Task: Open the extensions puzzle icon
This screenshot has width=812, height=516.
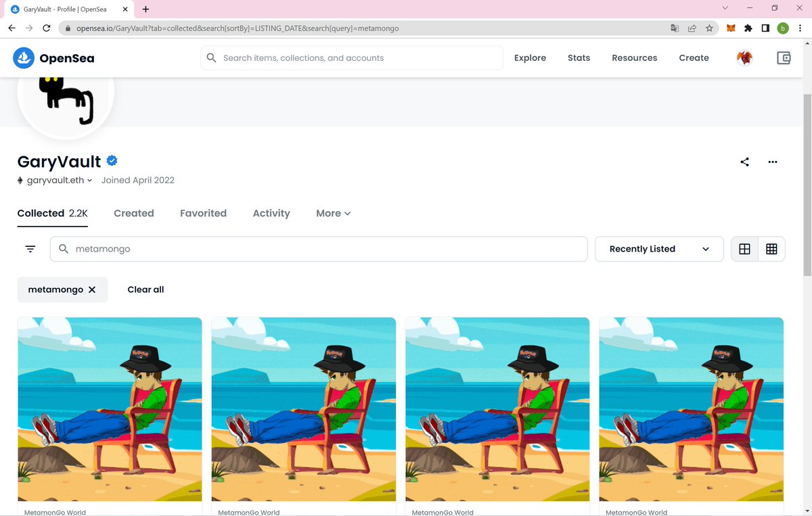Action: click(x=748, y=28)
